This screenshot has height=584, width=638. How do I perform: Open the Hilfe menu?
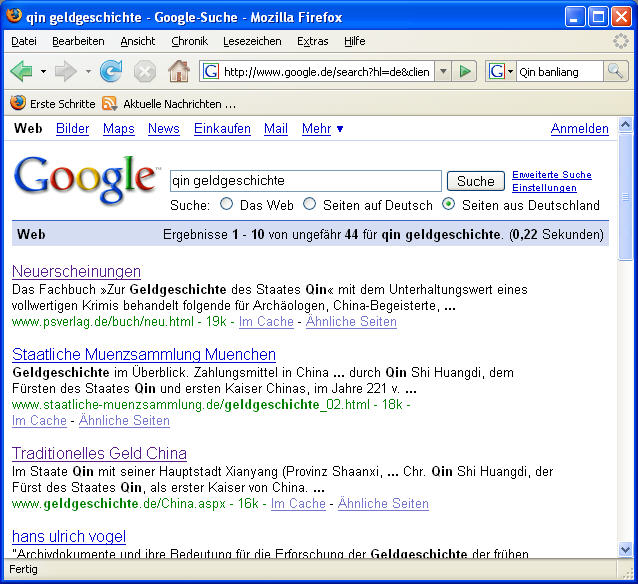[x=354, y=41]
